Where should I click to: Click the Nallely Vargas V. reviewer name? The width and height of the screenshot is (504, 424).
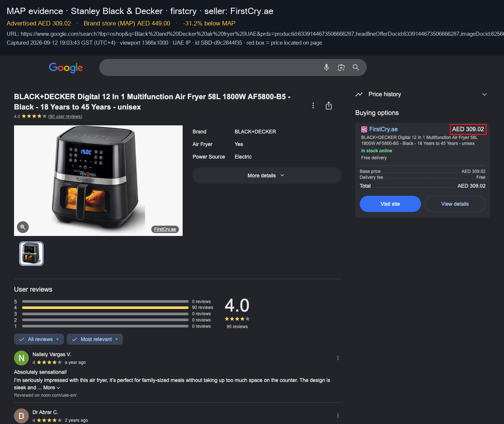click(x=52, y=354)
